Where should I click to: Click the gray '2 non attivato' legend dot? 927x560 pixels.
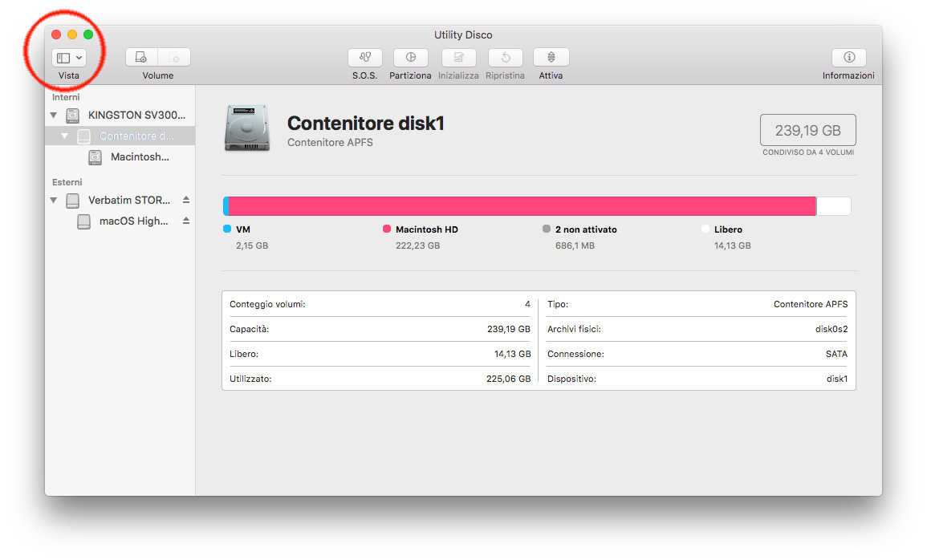(547, 229)
